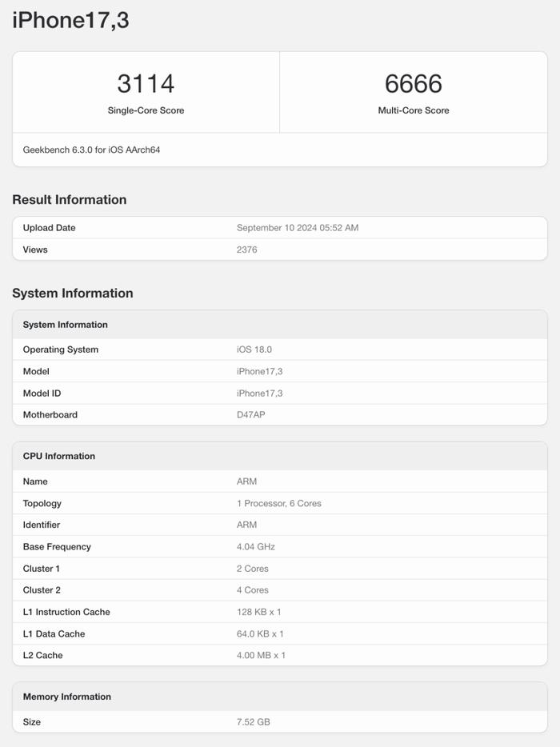Select the Motherboard value D47AP

[250, 414]
